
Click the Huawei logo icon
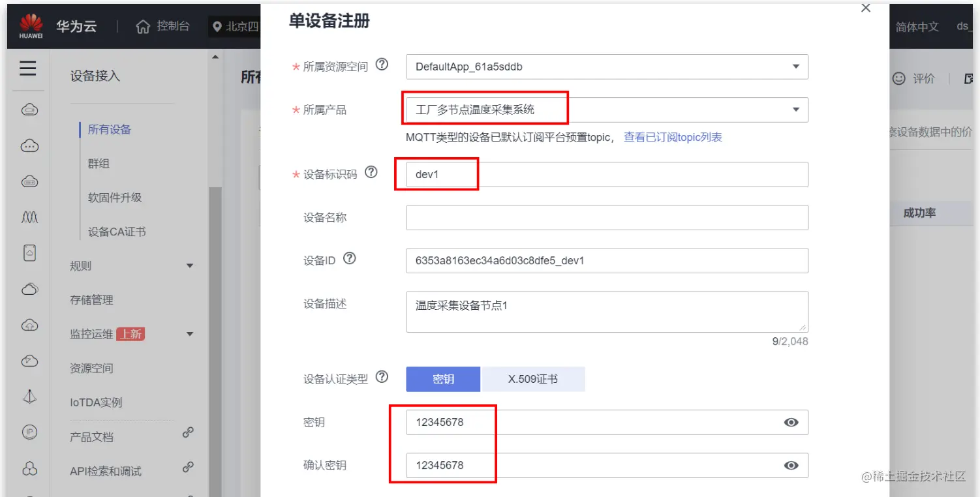point(30,26)
